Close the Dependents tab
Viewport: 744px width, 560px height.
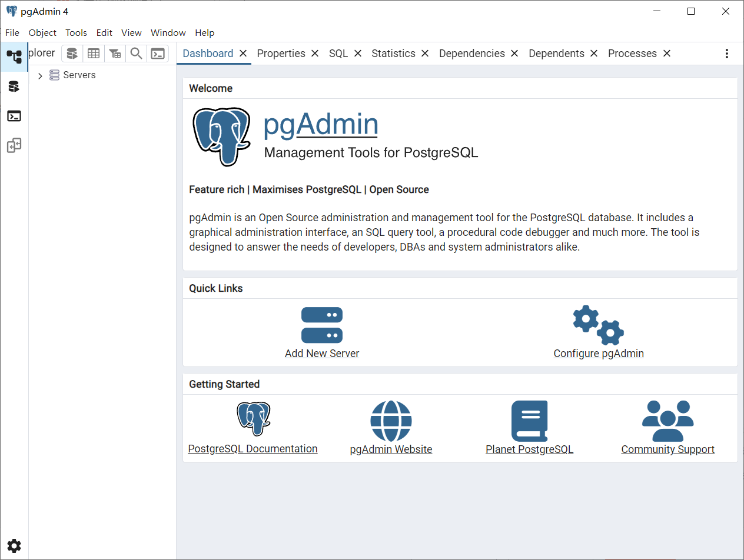coord(594,54)
